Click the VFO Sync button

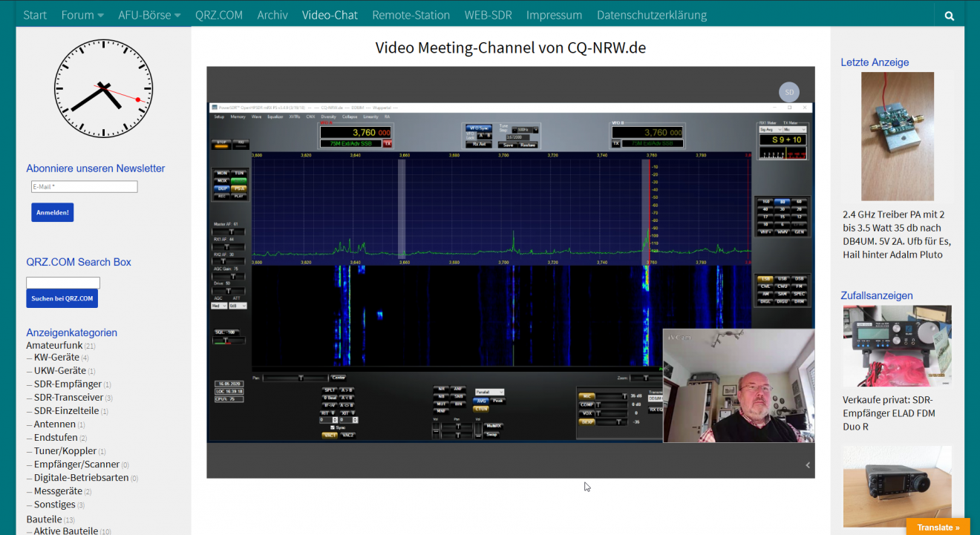coord(479,128)
